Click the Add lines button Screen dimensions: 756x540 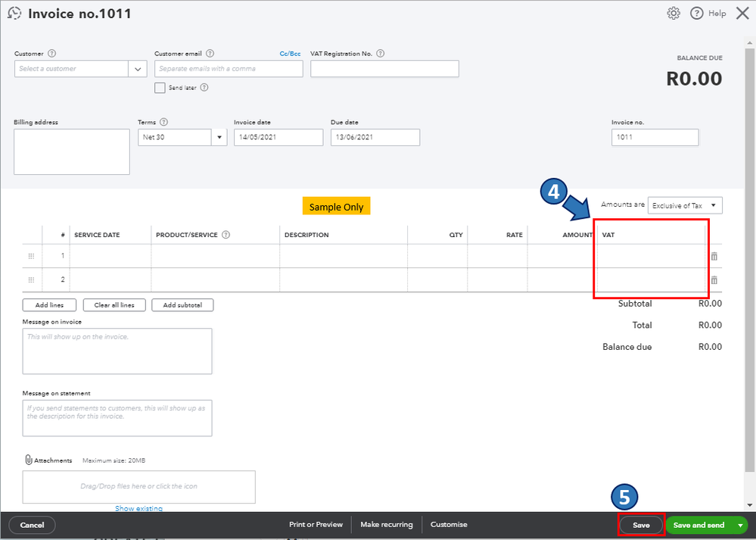tap(49, 305)
